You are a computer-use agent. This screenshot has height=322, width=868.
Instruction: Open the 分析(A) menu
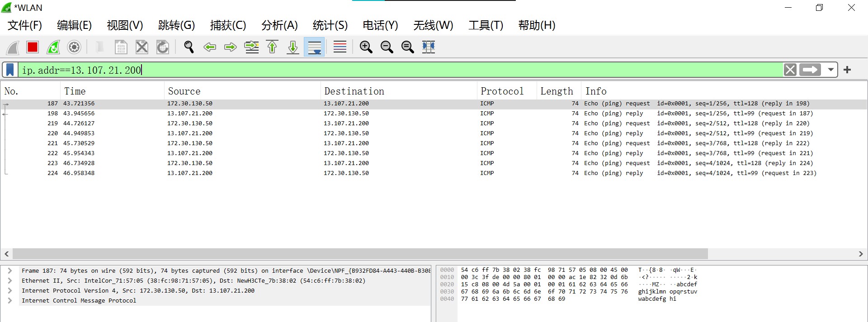279,25
